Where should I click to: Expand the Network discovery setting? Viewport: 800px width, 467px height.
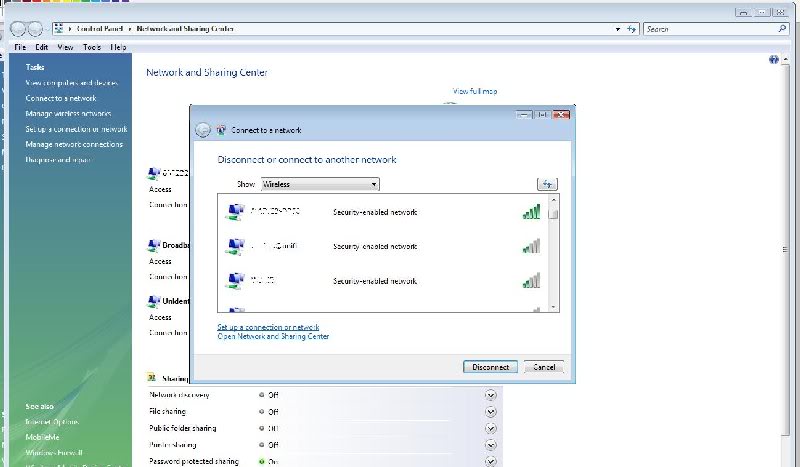pyautogui.click(x=491, y=395)
